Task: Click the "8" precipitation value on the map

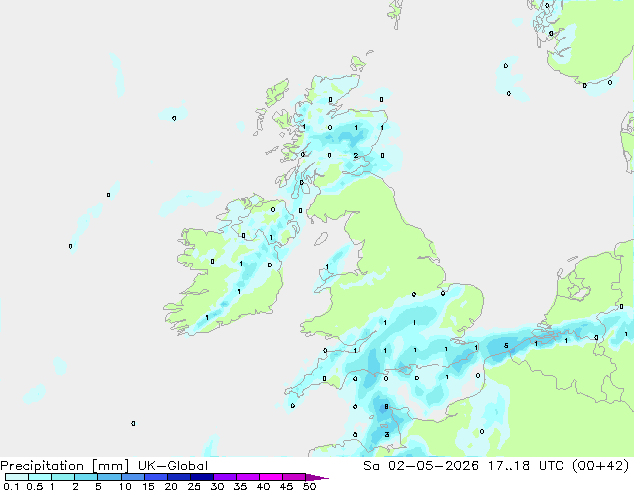Action: [x=386, y=407]
